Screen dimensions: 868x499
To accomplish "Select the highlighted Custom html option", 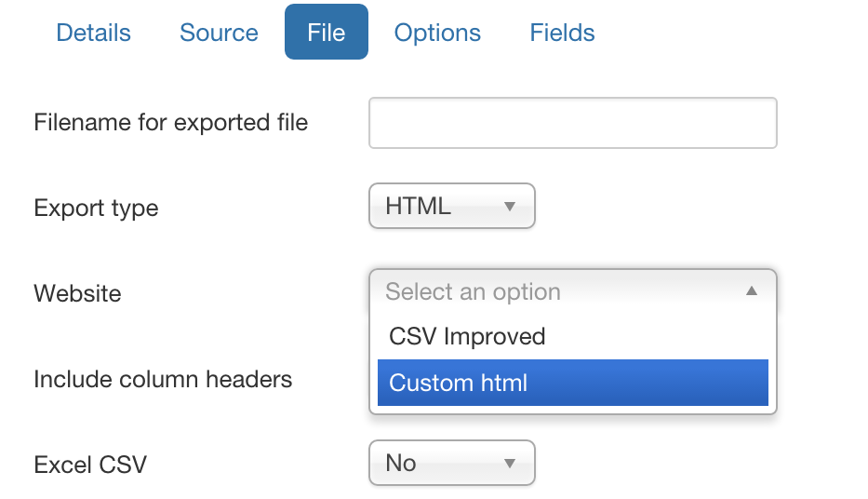I will (573, 383).
